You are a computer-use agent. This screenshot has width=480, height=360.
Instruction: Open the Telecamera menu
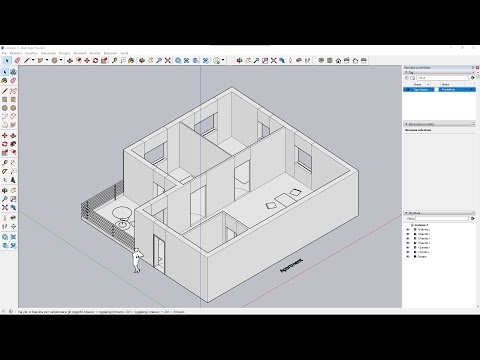48,53
